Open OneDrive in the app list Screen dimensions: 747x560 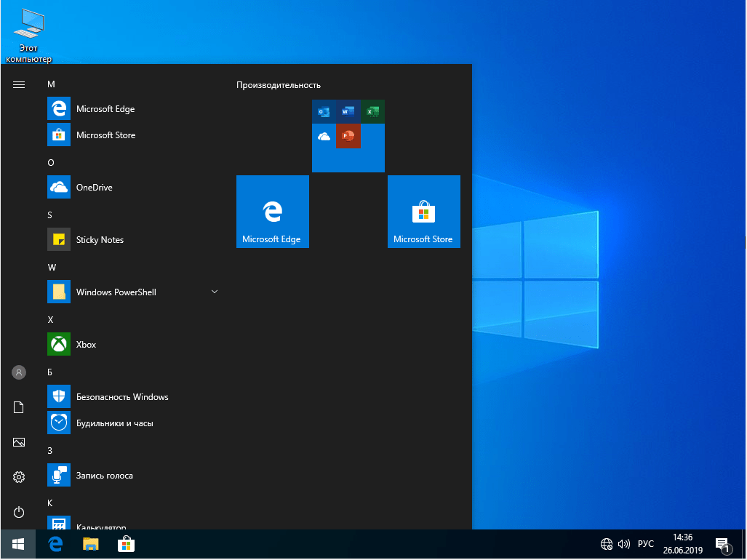click(x=94, y=188)
